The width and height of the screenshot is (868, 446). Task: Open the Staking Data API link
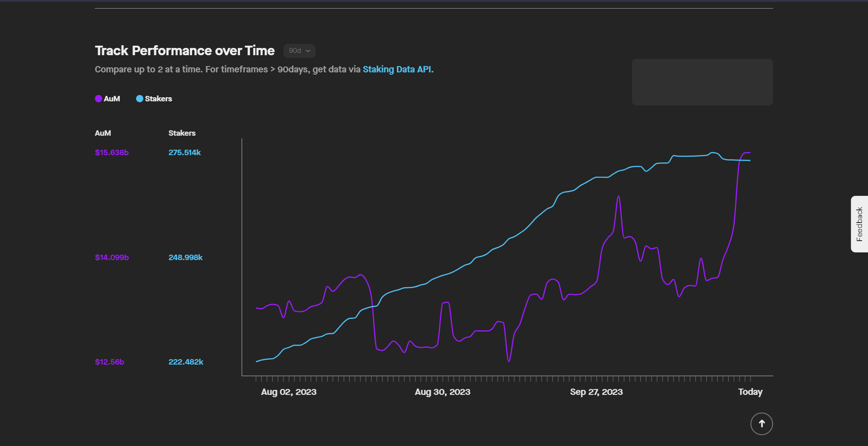pos(398,69)
